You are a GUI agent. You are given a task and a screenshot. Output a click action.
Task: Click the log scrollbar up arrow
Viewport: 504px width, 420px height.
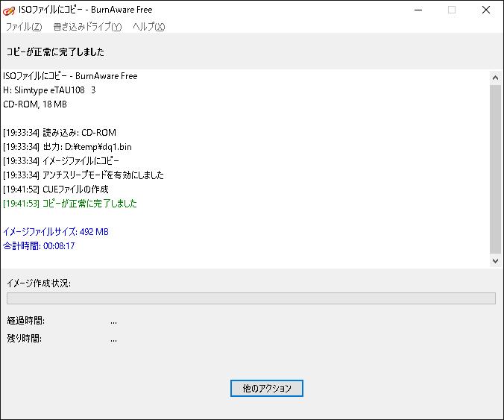click(495, 78)
